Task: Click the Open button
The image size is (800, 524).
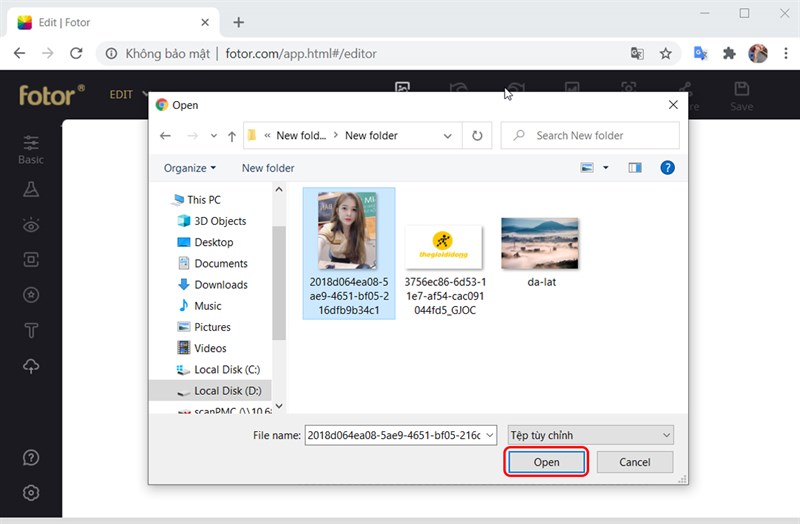Action: 546,462
